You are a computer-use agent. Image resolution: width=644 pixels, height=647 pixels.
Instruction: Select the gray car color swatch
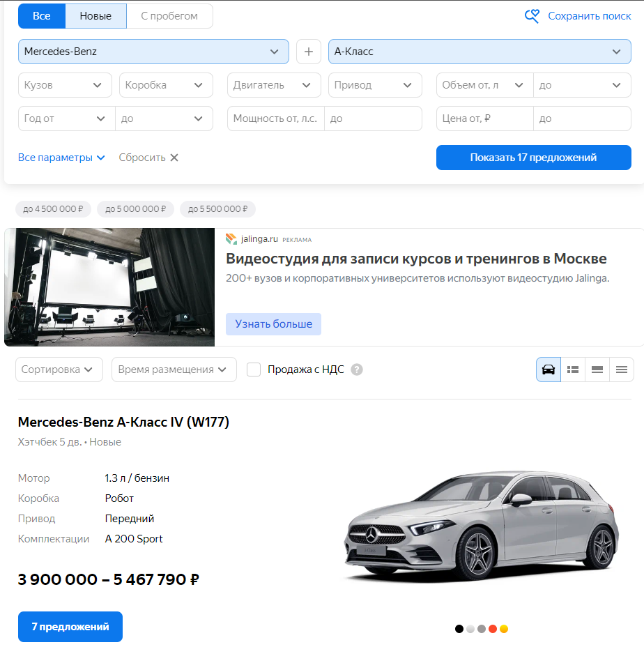click(482, 629)
